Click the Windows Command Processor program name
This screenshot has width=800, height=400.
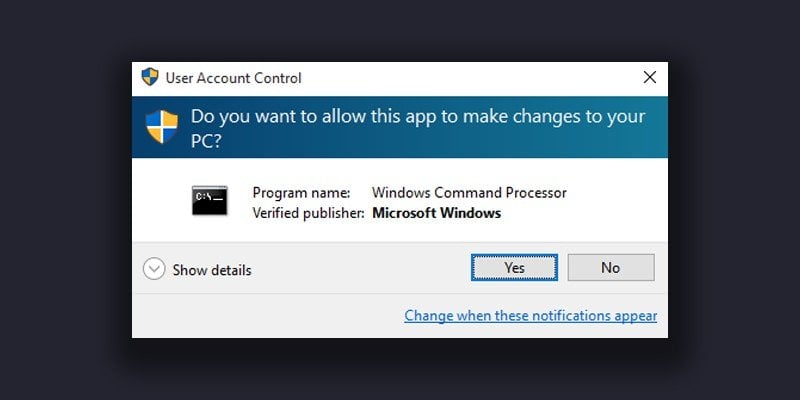(x=469, y=193)
